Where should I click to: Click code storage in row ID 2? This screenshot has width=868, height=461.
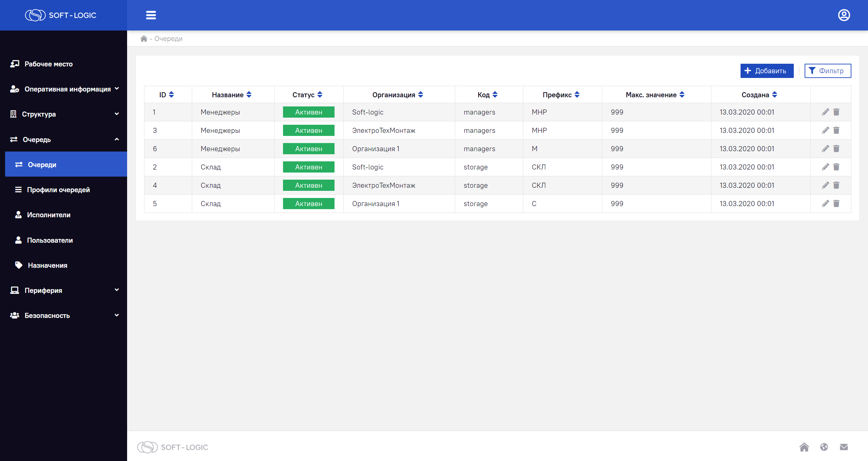point(476,167)
